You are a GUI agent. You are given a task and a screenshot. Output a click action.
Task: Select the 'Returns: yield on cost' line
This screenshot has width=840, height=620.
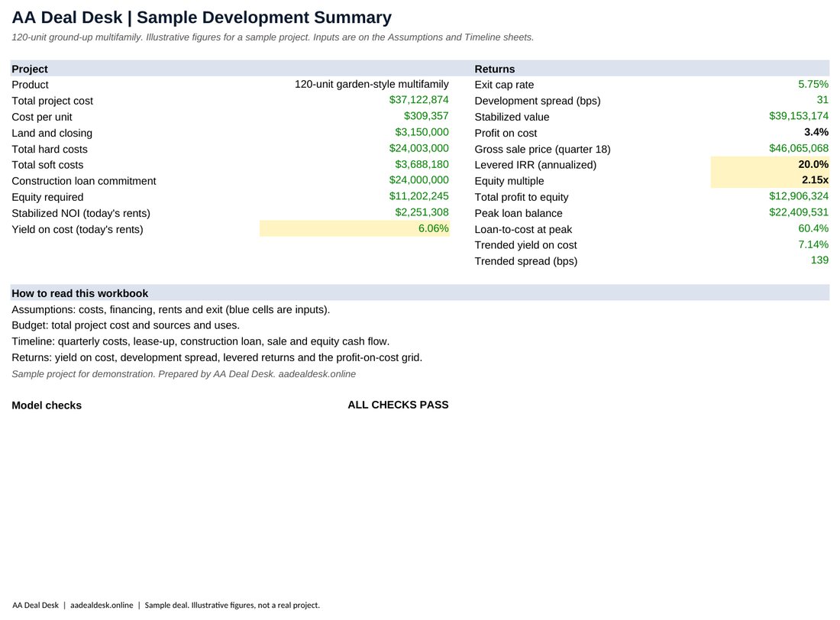coord(217,357)
